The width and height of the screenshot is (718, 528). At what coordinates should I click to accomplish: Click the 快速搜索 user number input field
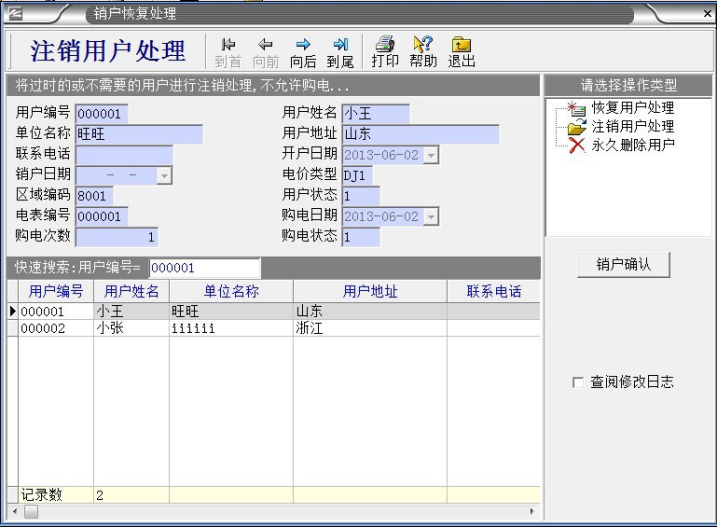204,268
